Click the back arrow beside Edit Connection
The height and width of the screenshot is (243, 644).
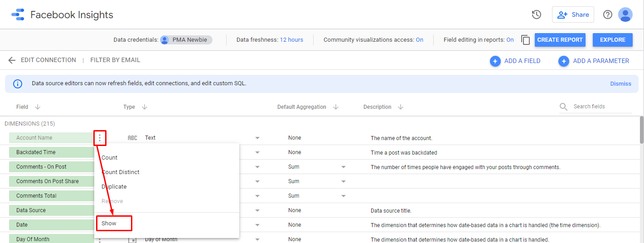point(12,60)
